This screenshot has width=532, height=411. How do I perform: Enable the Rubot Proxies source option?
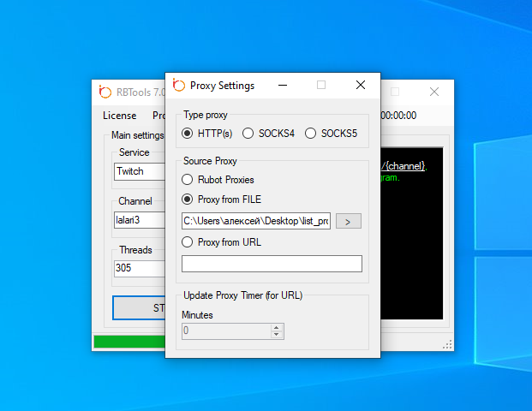[x=188, y=180]
